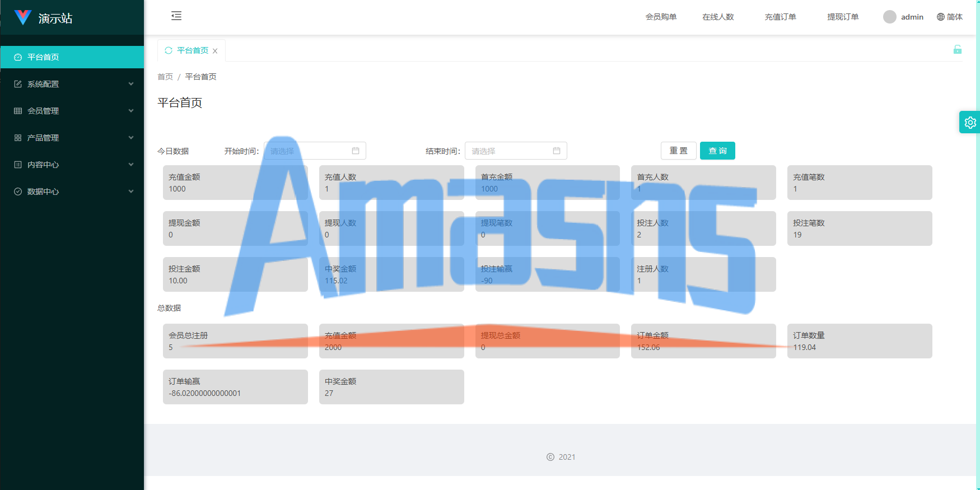Image resolution: width=980 pixels, height=490 pixels.
Task: Click the 平台首页 sidebar dashboard icon
Action: pos(18,57)
